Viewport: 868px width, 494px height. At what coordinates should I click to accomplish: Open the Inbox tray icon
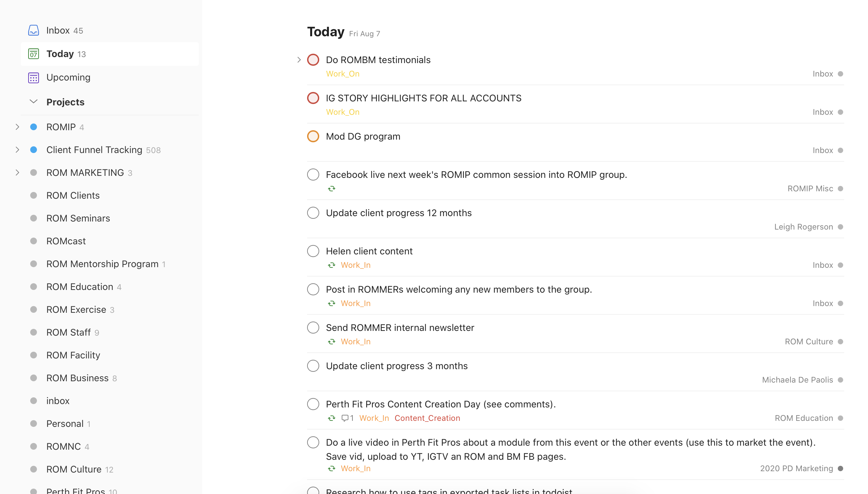pos(33,30)
